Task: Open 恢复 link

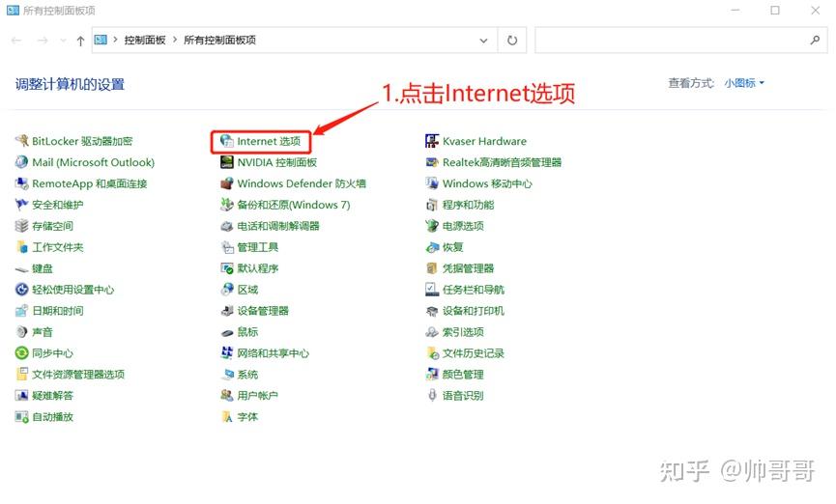Action: click(453, 247)
